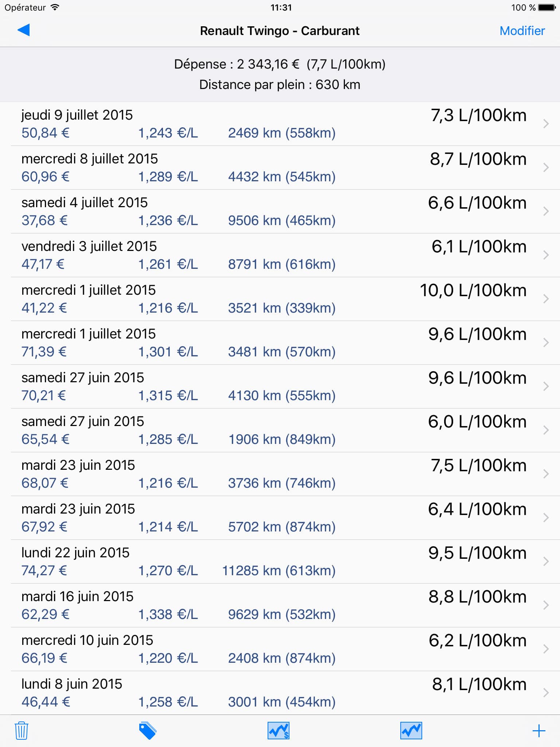Image resolution: width=560 pixels, height=747 pixels.
Task: Open the consumption graph icon
Action: [x=411, y=731]
